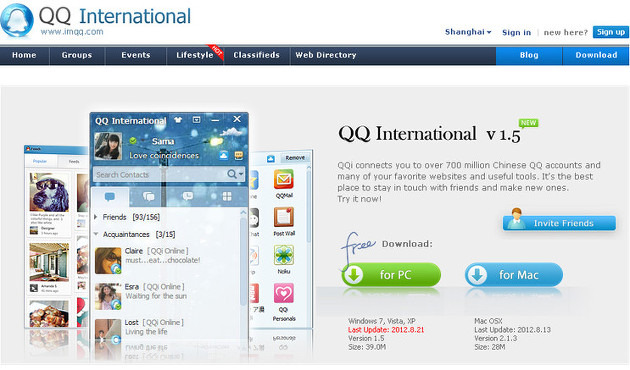Select the recent conversations tab icon
The height and width of the screenshot is (370, 630).
[x=188, y=196]
